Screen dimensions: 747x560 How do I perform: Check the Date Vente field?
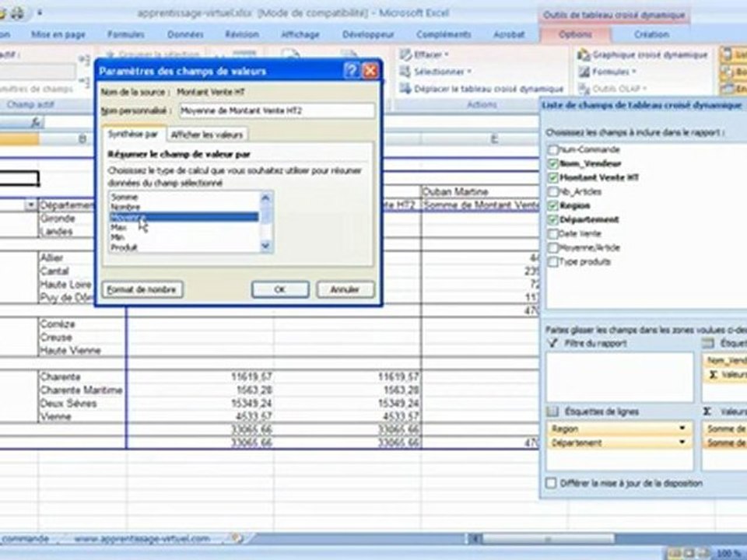click(552, 233)
